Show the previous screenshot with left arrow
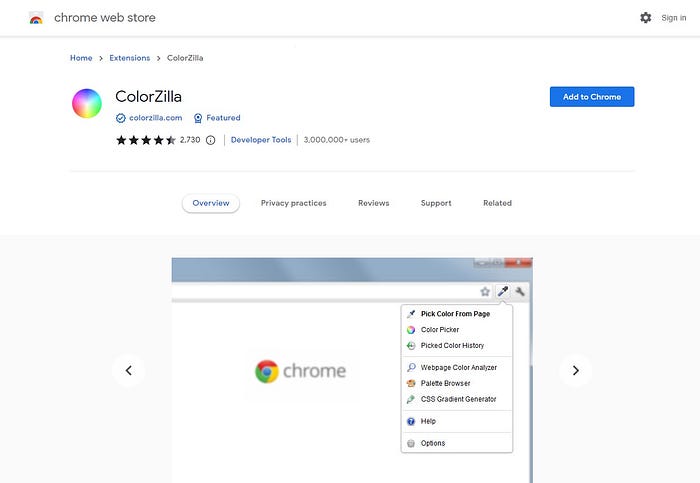This screenshot has height=483, width=700. pos(129,370)
